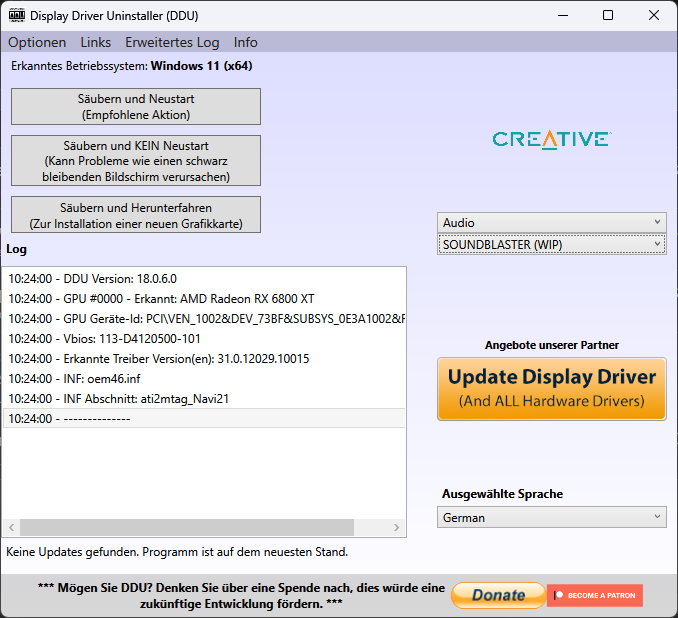Minimize the DDU window
This screenshot has height=618, width=678.
point(563,16)
